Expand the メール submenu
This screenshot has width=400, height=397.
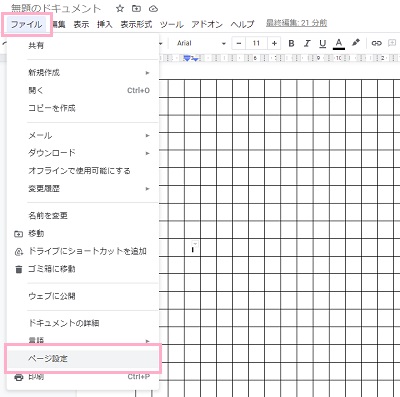click(83, 135)
